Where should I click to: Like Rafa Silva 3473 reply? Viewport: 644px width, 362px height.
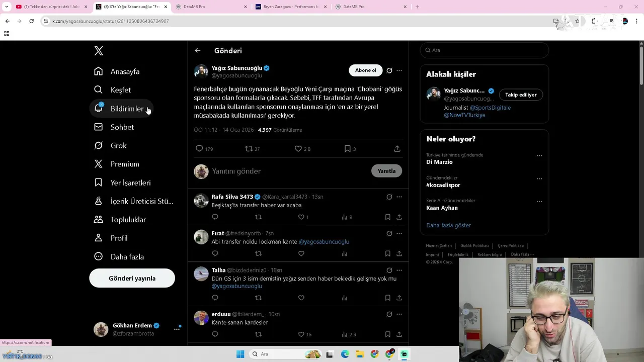coord(301,217)
